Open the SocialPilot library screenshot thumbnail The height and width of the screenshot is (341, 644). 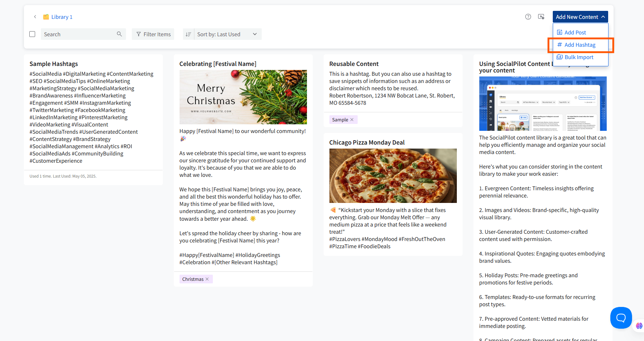(543, 104)
